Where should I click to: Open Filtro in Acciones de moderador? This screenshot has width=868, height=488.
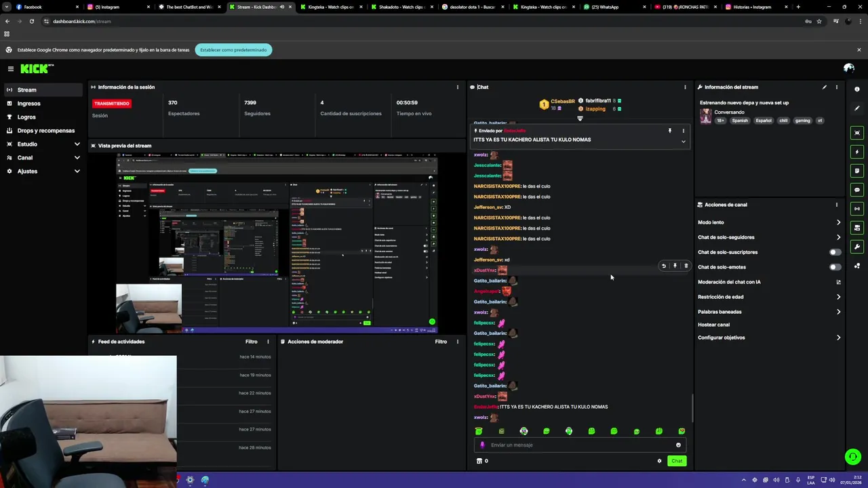point(441,342)
